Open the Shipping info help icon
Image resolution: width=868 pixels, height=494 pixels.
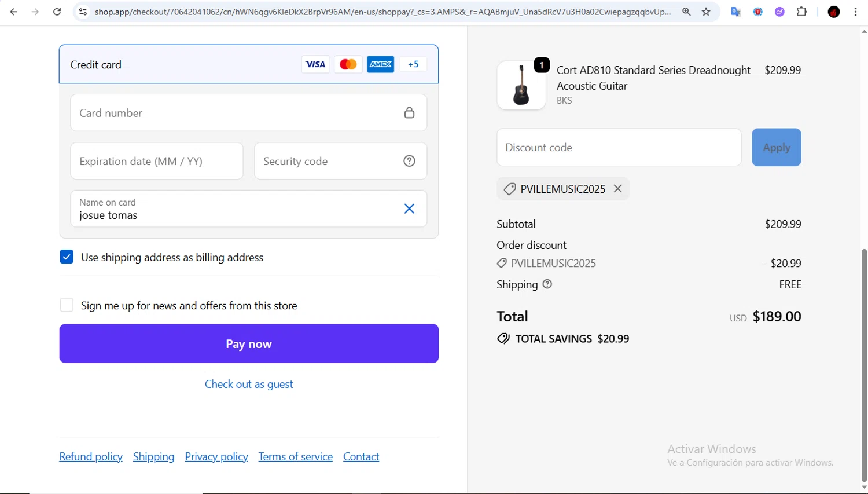click(547, 284)
